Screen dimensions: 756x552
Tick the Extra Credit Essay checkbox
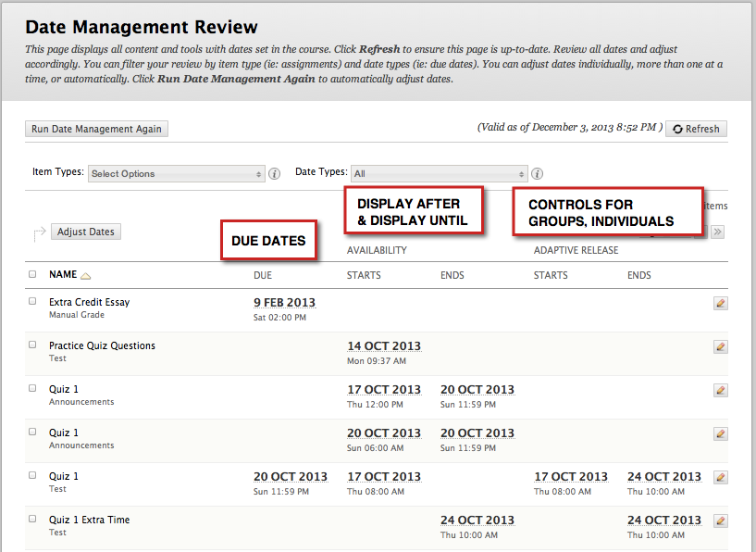pos(33,302)
